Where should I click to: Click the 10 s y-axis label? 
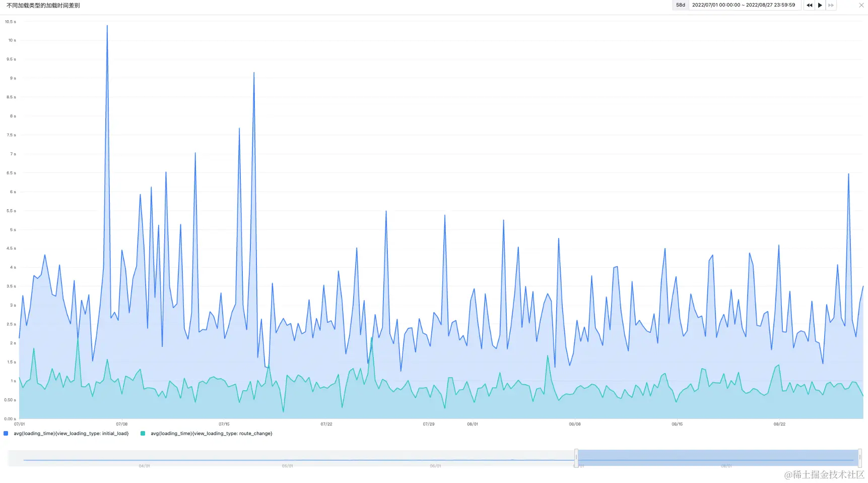pyautogui.click(x=12, y=40)
